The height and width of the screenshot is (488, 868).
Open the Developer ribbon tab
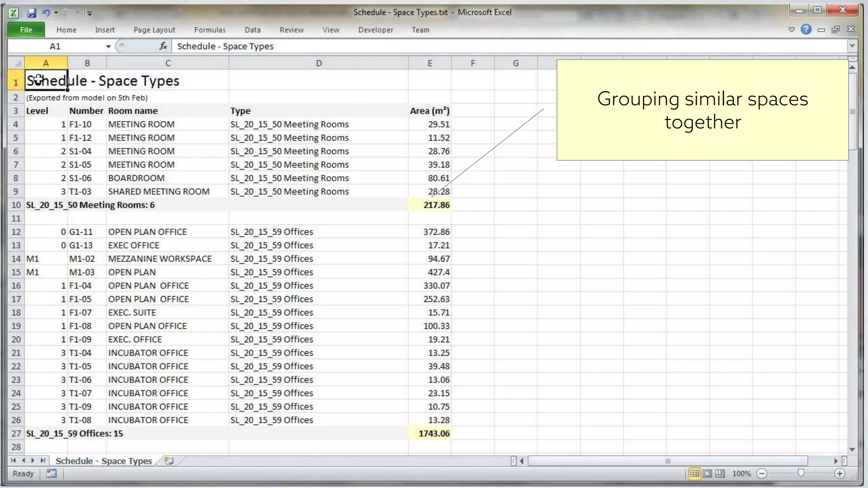(376, 30)
